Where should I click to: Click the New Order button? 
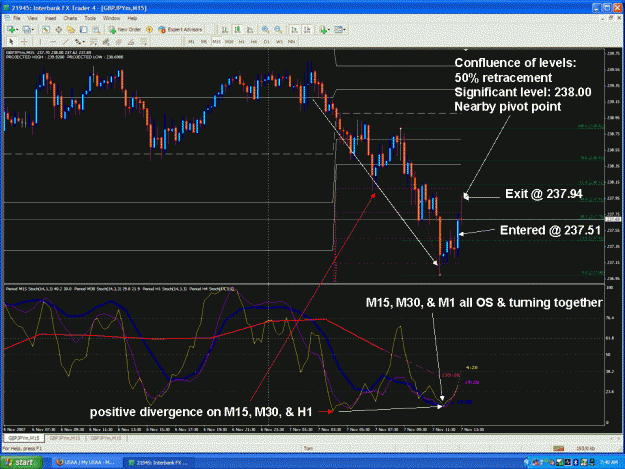click(125, 29)
